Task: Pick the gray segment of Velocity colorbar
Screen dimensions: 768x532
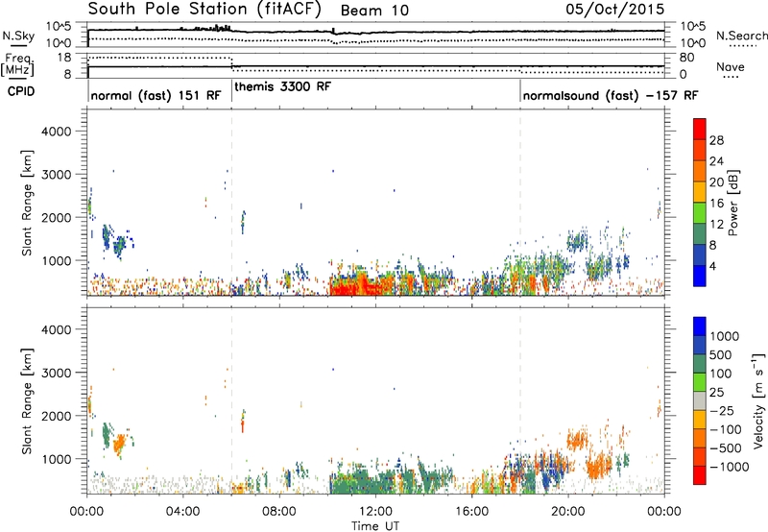Action: [x=700, y=400]
